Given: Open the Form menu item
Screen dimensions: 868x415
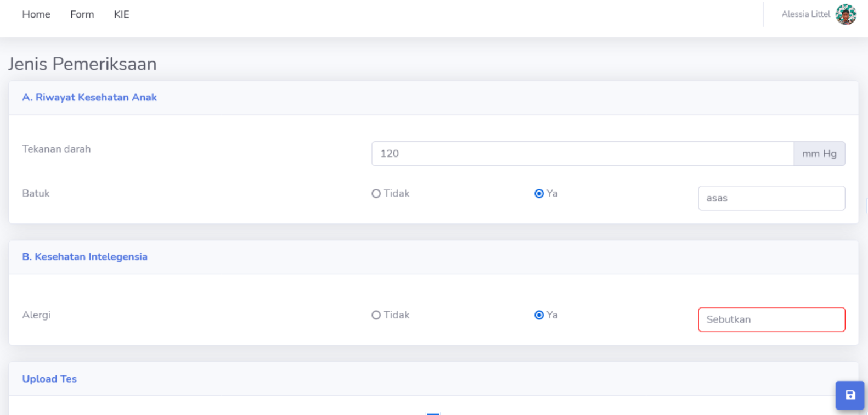Looking at the screenshot, I should [82, 14].
